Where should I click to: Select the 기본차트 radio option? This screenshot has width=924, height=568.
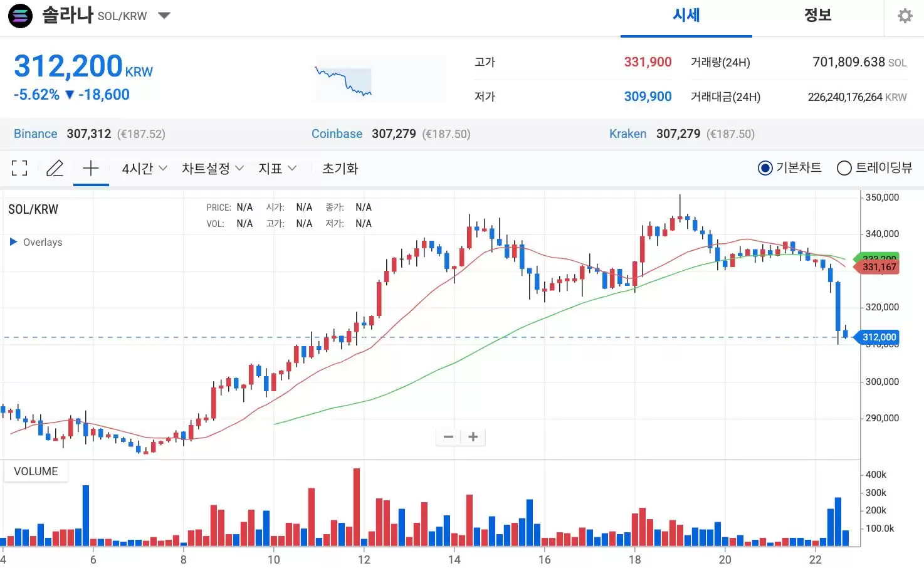click(765, 168)
